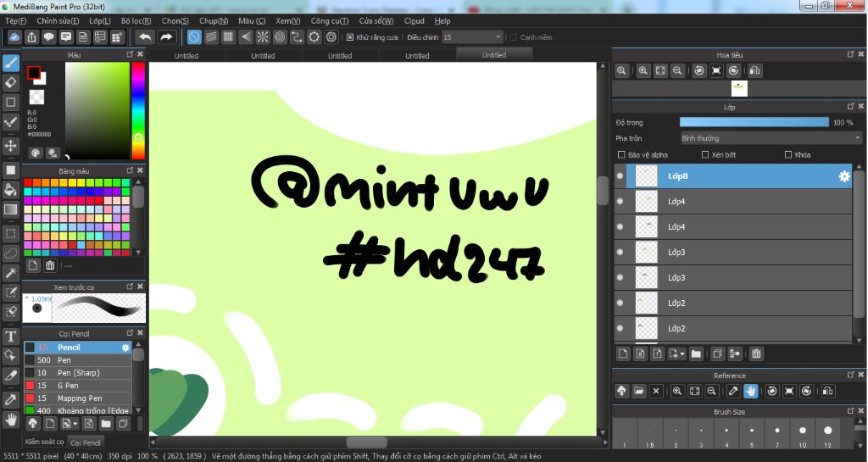
Task: Click the rainbow hue strip
Action: tap(138, 111)
